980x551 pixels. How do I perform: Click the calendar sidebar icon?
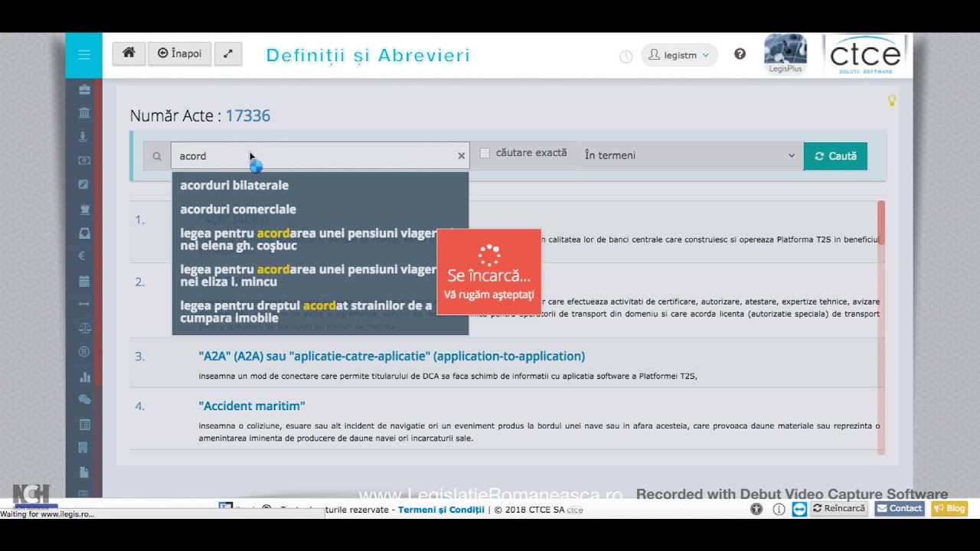pos(84,281)
